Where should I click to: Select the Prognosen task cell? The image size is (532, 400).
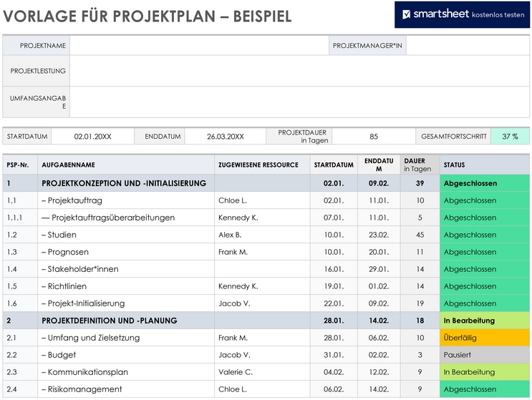pyautogui.click(x=126, y=252)
